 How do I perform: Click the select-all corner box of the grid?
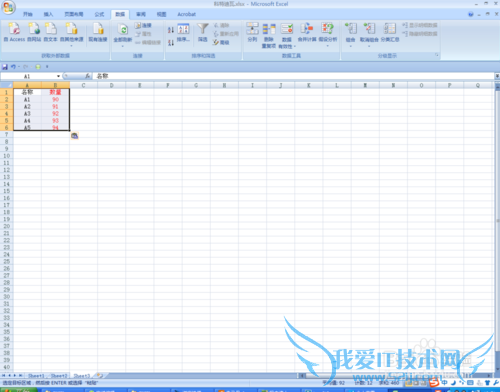pyautogui.click(x=6, y=85)
